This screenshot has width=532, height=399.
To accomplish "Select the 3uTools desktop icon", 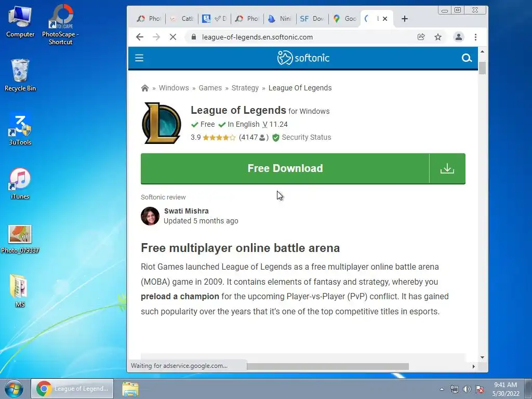I will point(20,129).
